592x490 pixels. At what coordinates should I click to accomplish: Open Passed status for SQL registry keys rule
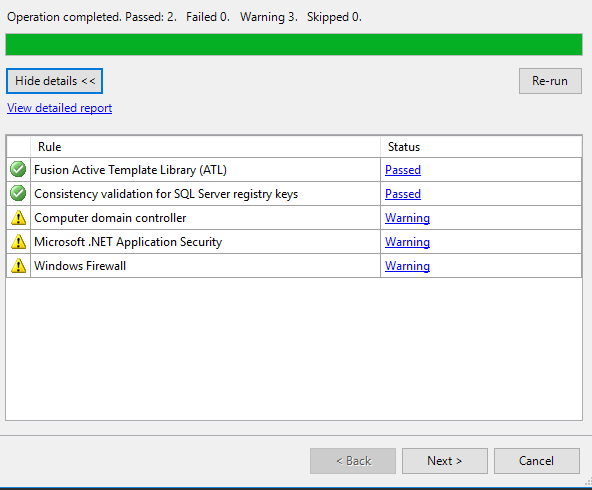pyautogui.click(x=403, y=194)
